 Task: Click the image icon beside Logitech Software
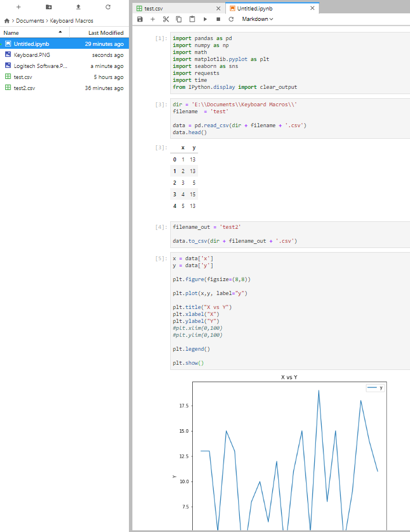point(8,66)
